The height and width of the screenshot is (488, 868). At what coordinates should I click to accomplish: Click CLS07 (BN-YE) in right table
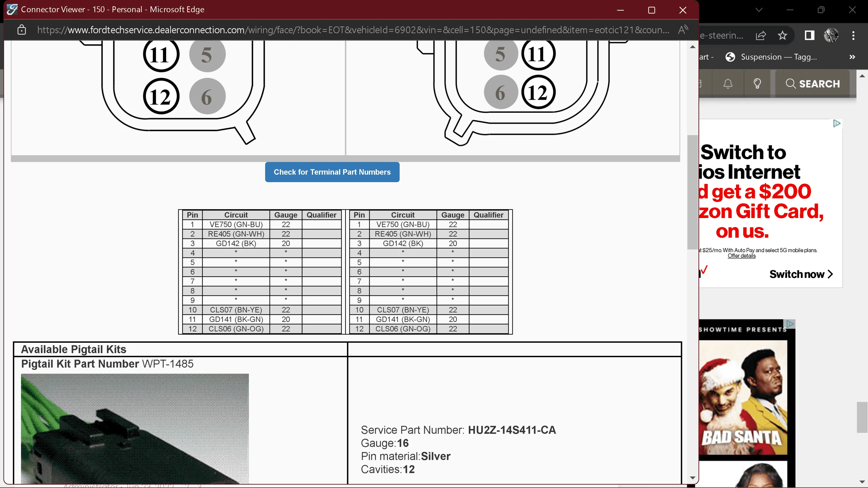point(403,310)
